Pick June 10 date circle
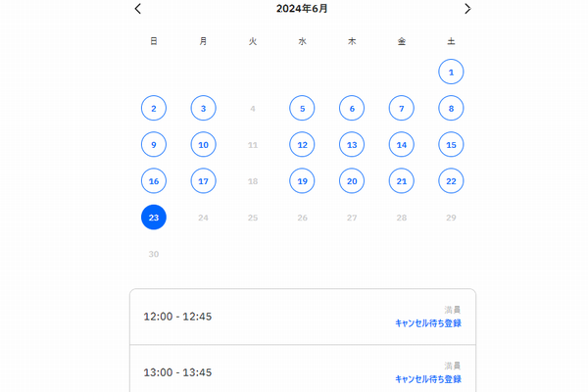588x392 pixels. click(203, 145)
